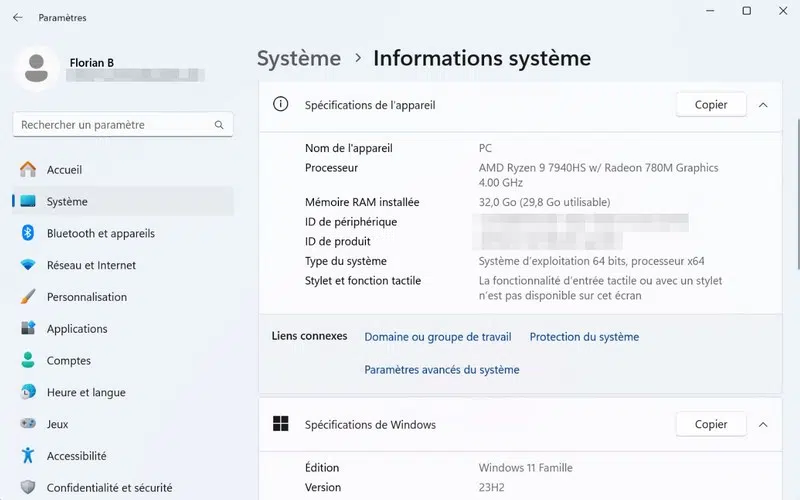
Task: Click the Personnalisation paintbrush icon
Action: [28, 297]
